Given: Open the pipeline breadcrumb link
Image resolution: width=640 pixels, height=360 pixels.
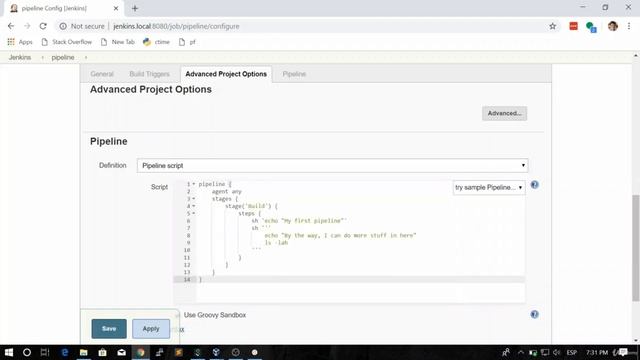Looking at the screenshot, I should [63, 58].
